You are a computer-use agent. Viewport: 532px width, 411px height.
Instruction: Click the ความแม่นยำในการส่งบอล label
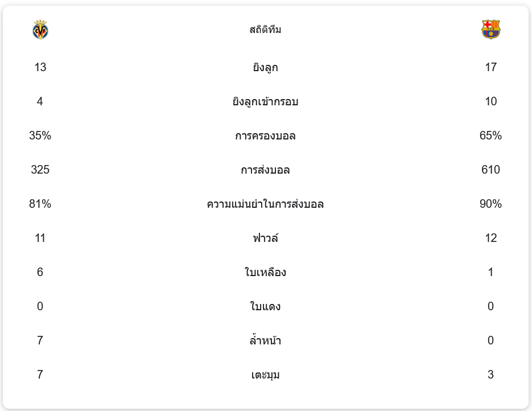pos(265,204)
